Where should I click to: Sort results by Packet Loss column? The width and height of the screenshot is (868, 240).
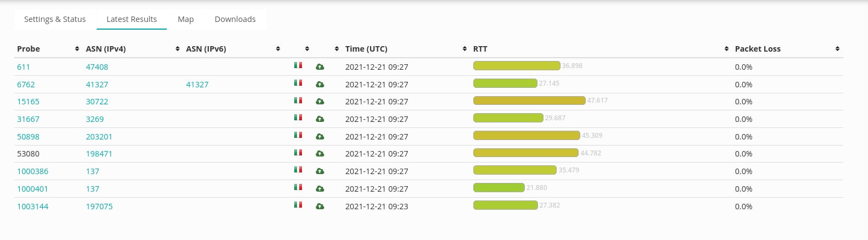point(758,49)
